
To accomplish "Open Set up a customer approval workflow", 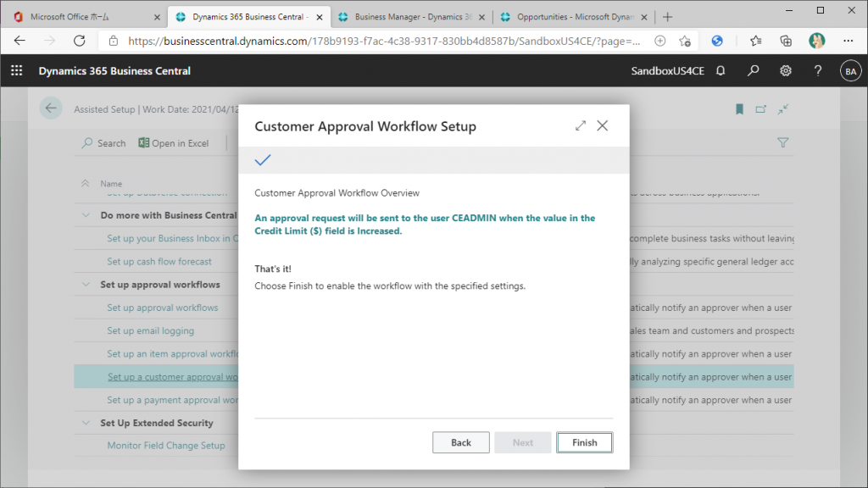I will pyautogui.click(x=173, y=377).
